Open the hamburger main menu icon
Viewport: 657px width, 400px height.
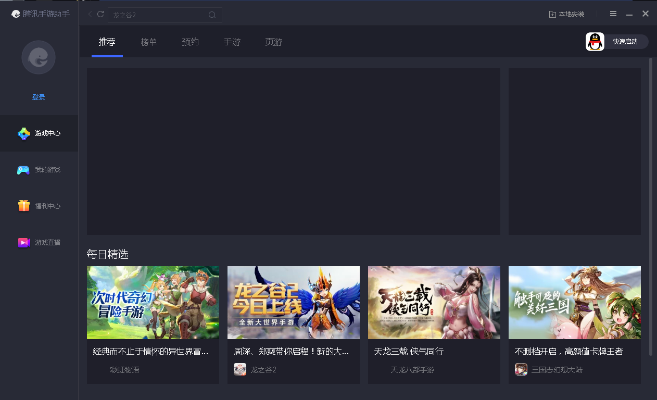click(613, 14)
